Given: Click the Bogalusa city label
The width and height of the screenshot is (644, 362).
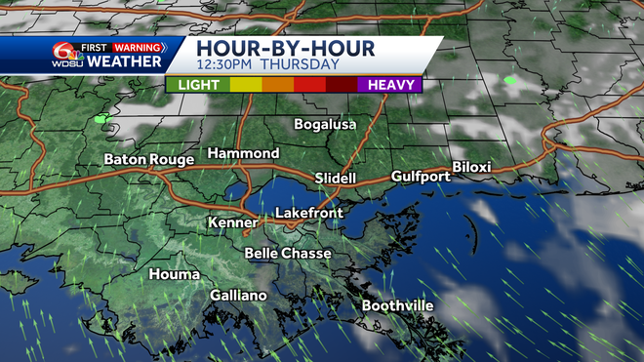Looking at the screenshot, I should click(325, 124).
